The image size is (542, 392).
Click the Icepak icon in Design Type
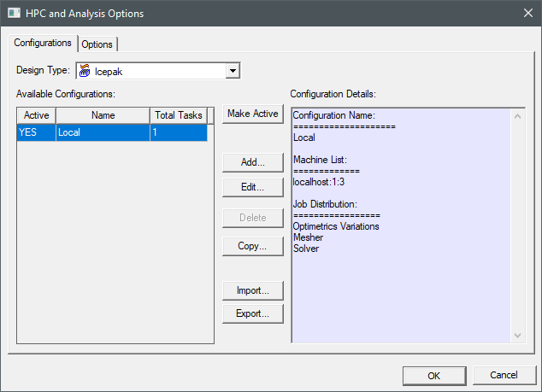[x=85, y=71]
